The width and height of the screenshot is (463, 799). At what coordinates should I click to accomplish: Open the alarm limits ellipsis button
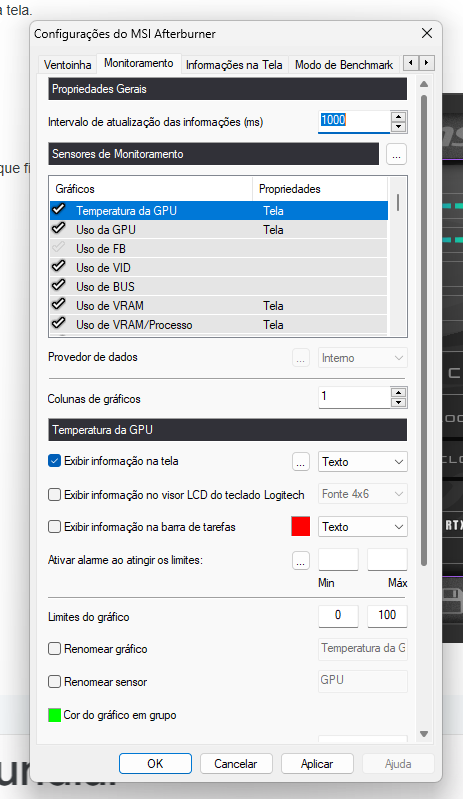tap(301, 561)
